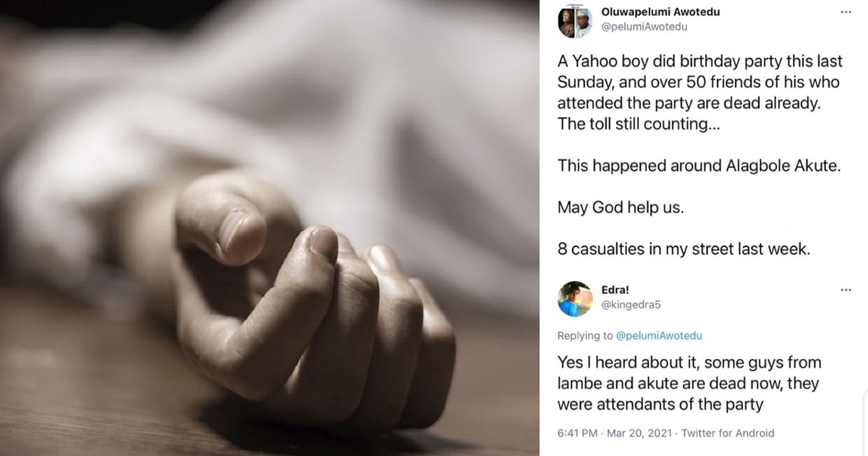Open more options on Edra!'s reply

[846, 290]
